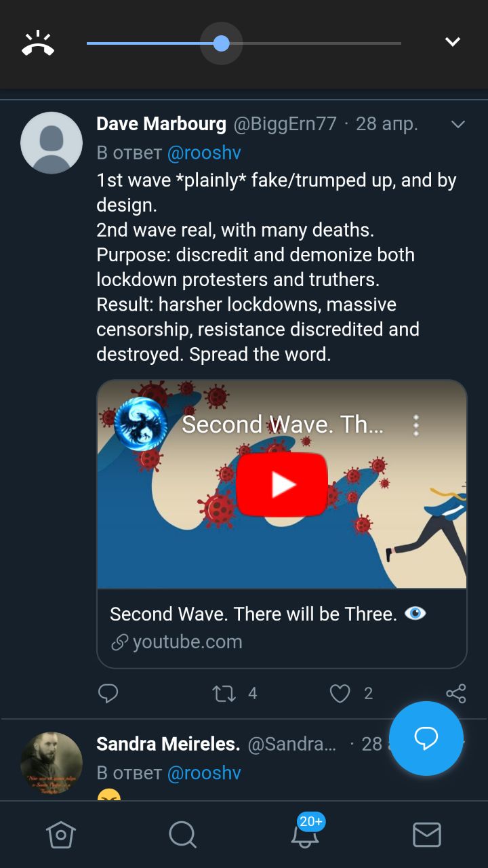Tap the floating compose reply button
Image resolution: width=488 pixels, height=868 pixels.
pyautogui.click(x=426, y=738)
